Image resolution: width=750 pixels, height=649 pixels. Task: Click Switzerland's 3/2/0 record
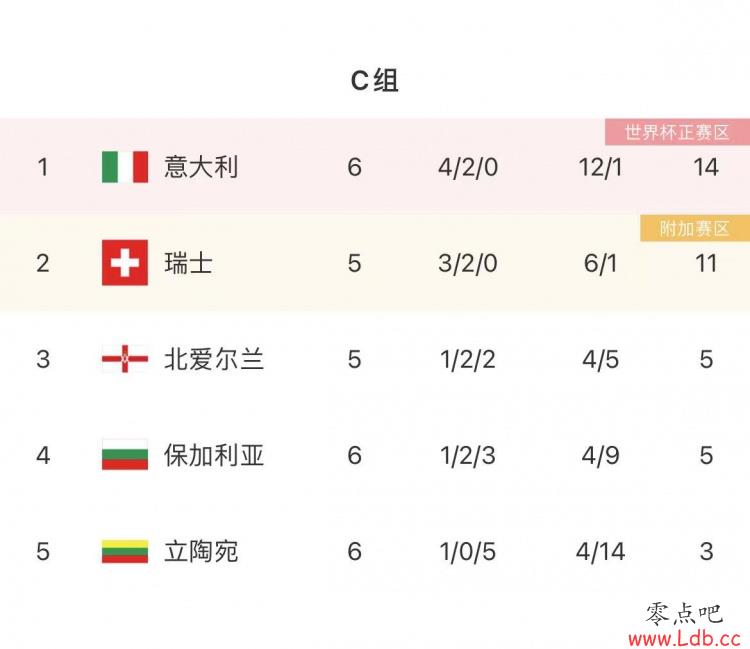click(468, 263)
